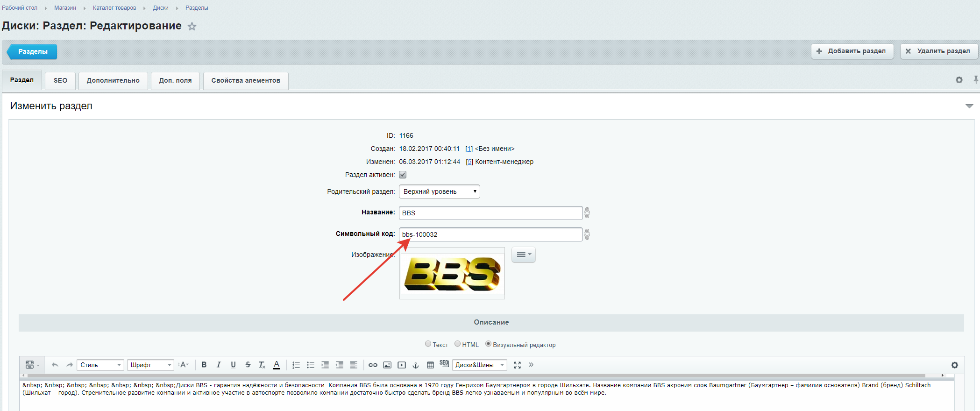
Task: Remove text formatting
Action: click(262, 365)
